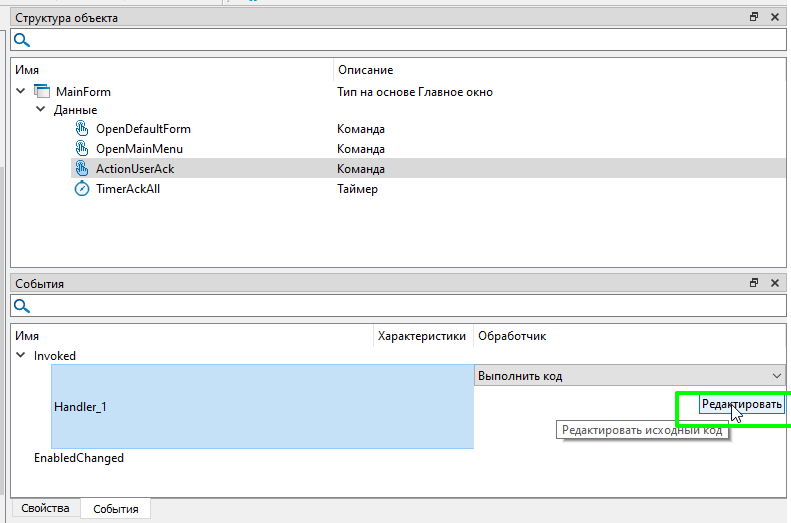791x523 pixels.
Task: Collapse the MainForm tree node
Action: pyautogui.click(x=22, y=92)
